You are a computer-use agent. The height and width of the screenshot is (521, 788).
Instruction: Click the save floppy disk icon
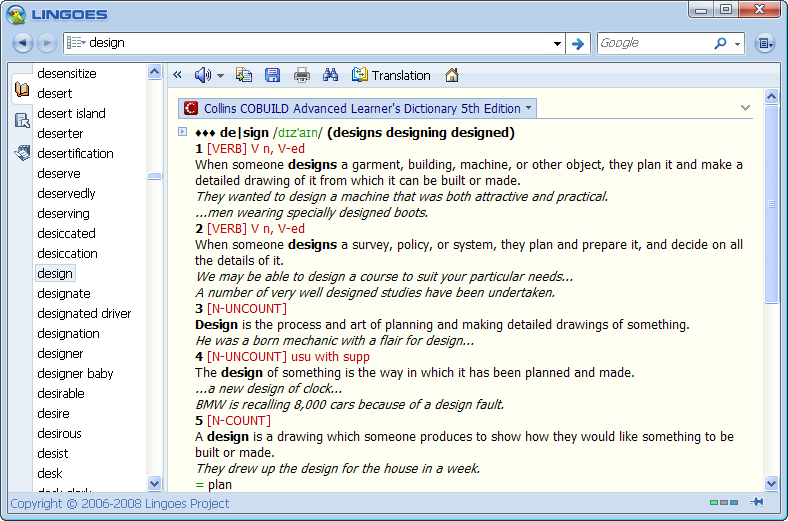point(272,75)
